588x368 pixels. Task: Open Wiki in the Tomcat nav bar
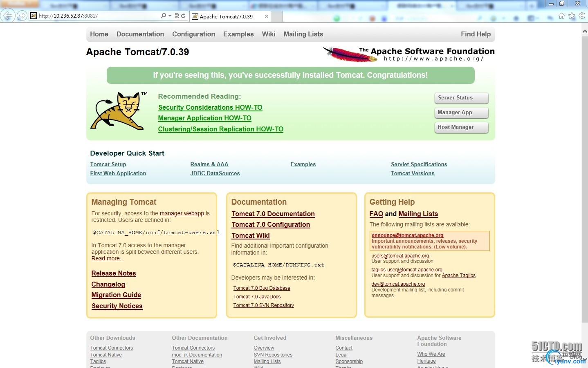click(269, 34)
